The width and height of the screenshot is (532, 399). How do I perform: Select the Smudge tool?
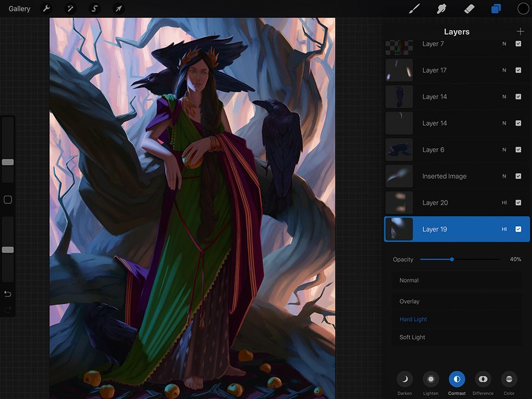tap(442, 9)
